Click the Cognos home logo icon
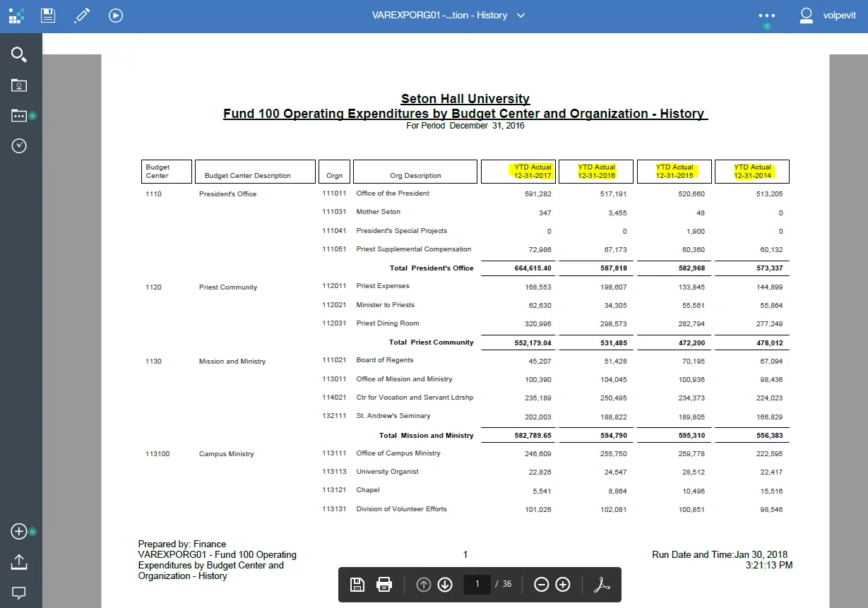Image resolution: width=868 pixels, height=608 pixels. point(16,15)
